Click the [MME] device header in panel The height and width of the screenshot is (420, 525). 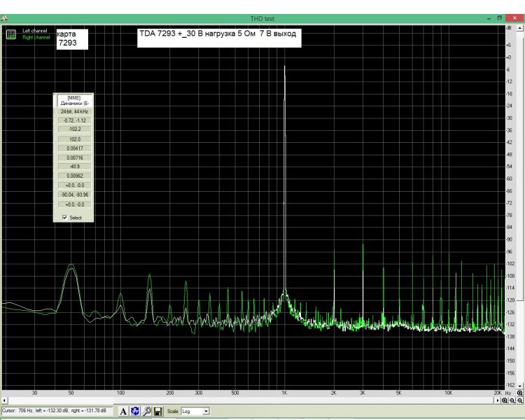[74, 100]
